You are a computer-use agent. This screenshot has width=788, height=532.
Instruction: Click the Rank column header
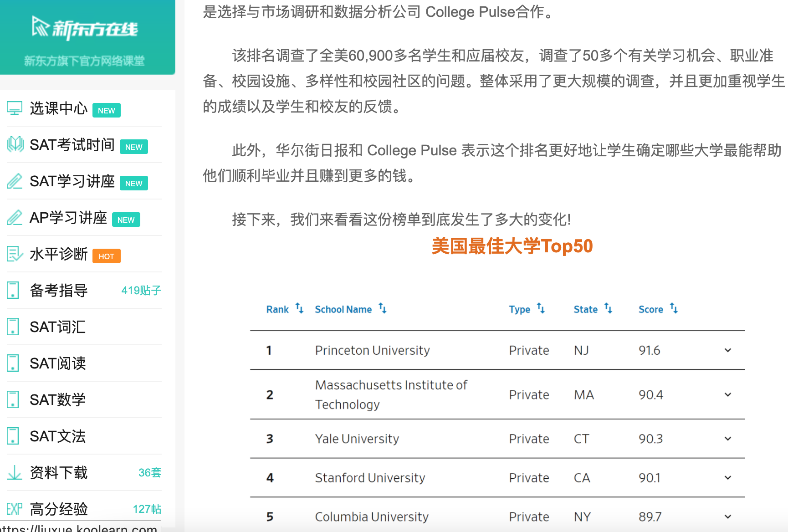point(277,309)
